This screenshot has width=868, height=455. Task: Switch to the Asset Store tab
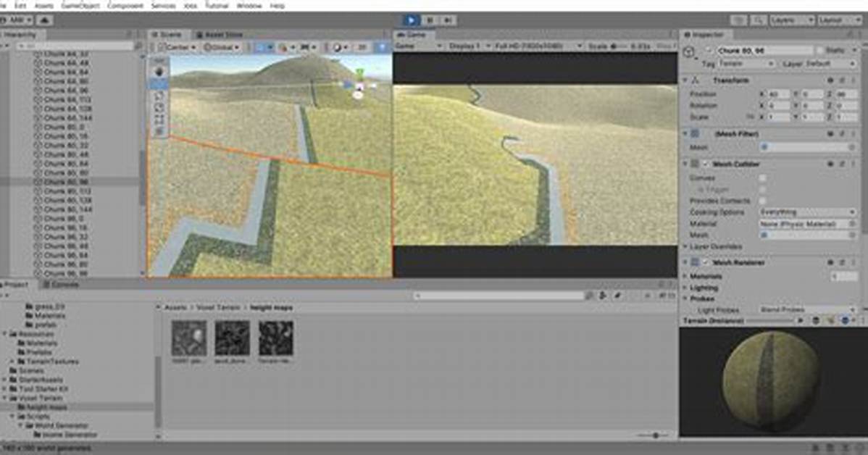[220, 35]
